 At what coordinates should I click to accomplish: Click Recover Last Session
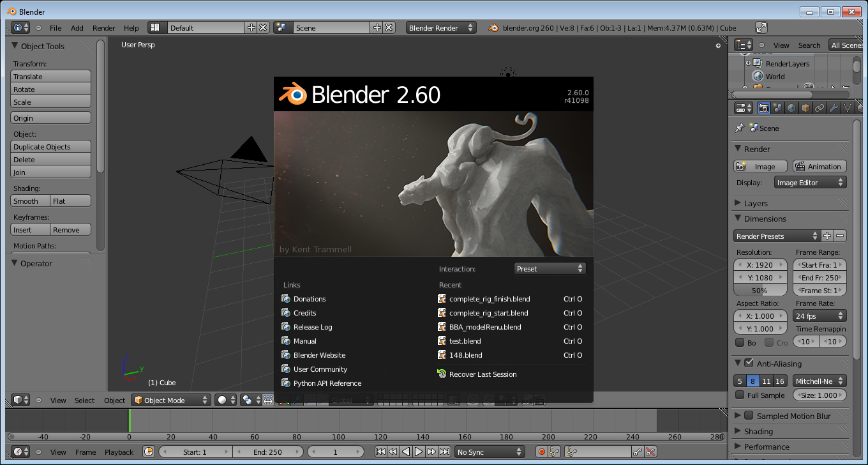[477, 374]
